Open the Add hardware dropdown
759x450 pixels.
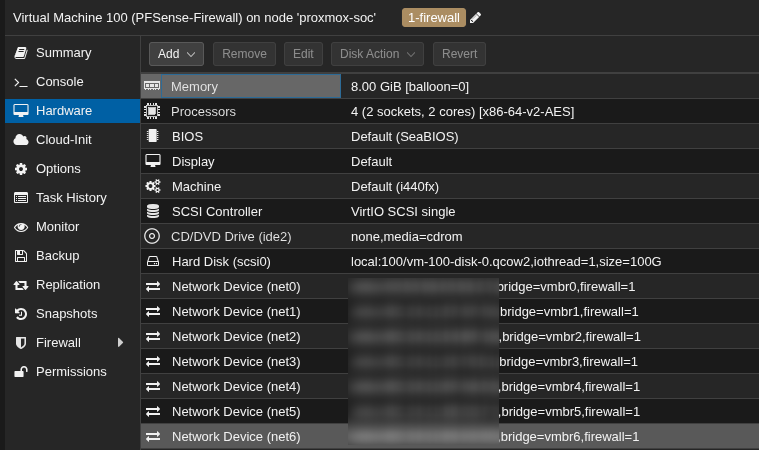pos(176,54)
